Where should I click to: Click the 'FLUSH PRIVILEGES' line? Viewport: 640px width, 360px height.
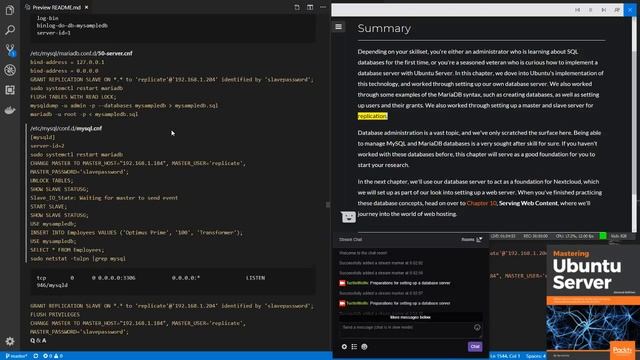point(55,315)
